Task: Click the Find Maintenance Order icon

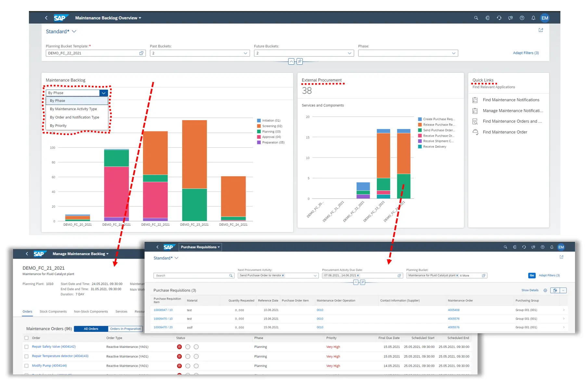Action: (475, 132)
